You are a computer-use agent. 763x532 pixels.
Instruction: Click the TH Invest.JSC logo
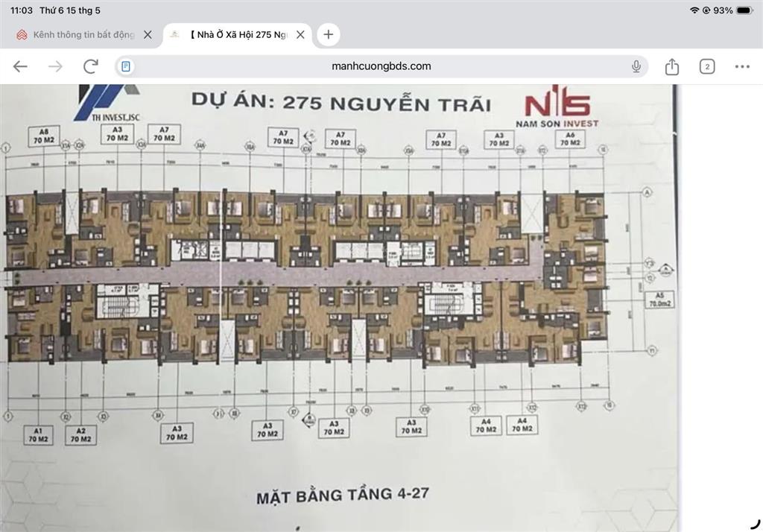point(108,103)
